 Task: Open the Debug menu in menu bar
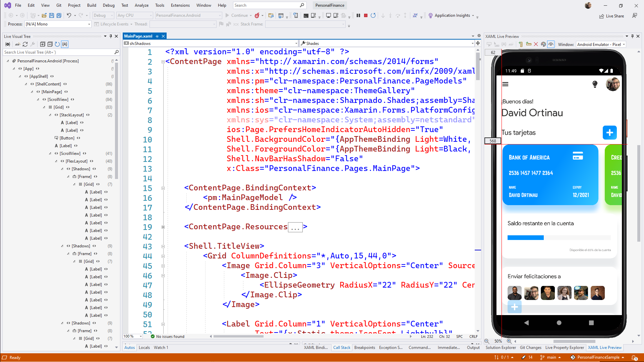click(108, 5)
